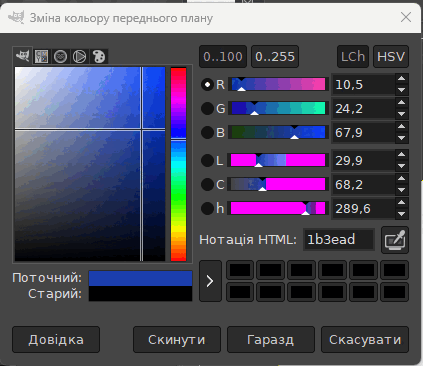
Task: Pick a color with the eyedropper icon
Action: (x=395, y=240)
